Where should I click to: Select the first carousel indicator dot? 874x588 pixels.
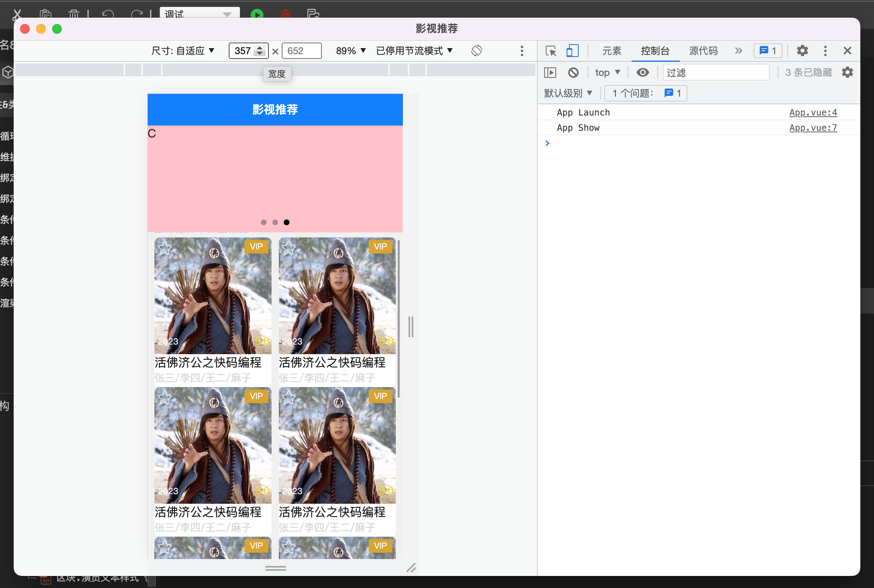tap(264, 222)
